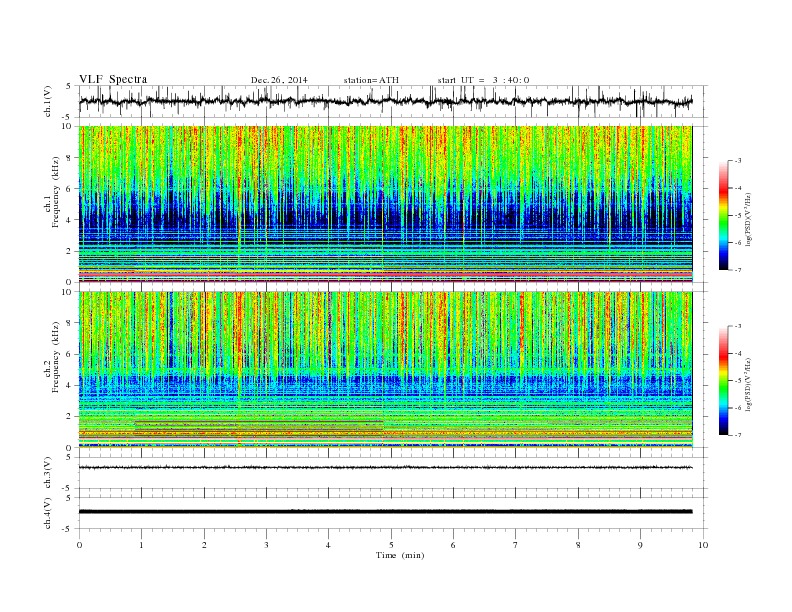This screenshot has width=792, height=612.
Task: Click the '-5' value on ch.2 colorbar
Action: pyautogui.click(x=737, y=381)
